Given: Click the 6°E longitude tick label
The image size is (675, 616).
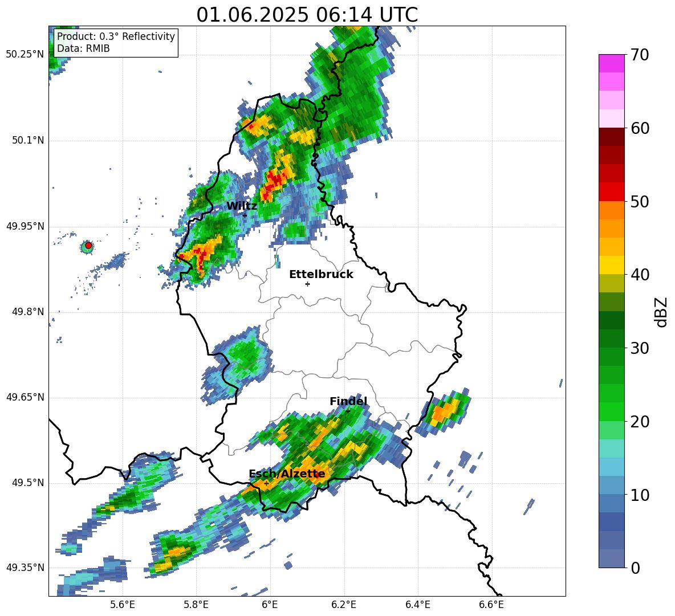Looking at the screenshot, I should [270, 605].
